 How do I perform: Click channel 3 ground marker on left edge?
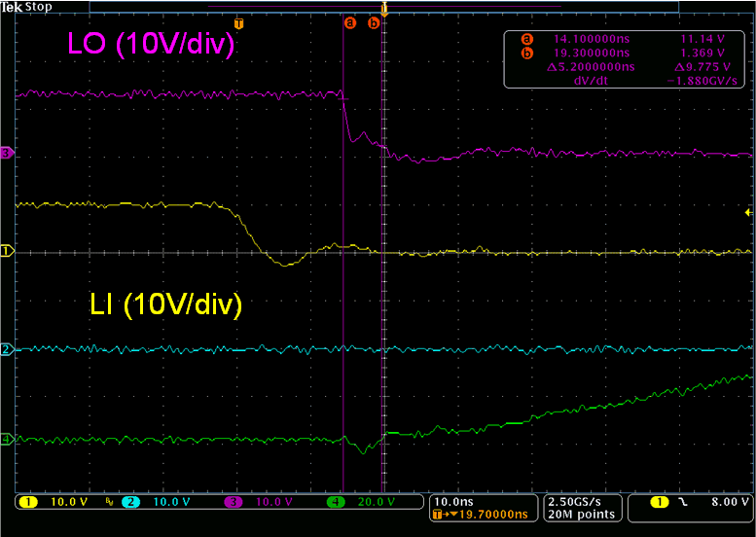6,153
